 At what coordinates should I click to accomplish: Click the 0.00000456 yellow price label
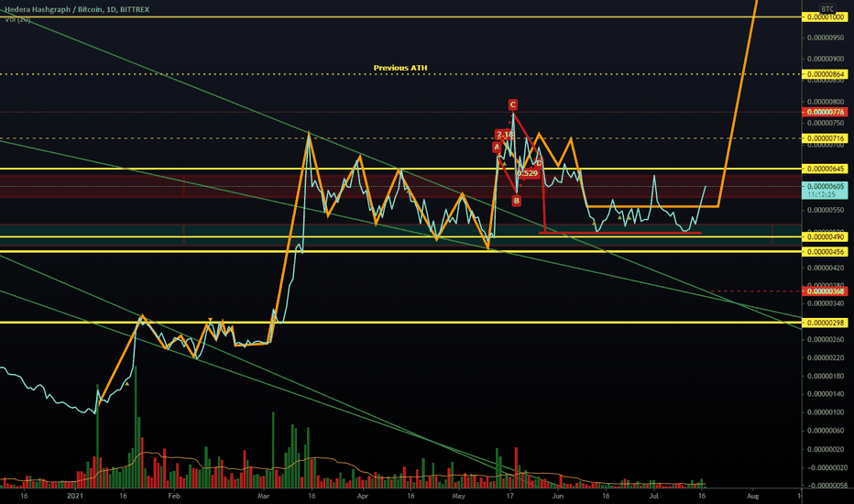[825, 252]
